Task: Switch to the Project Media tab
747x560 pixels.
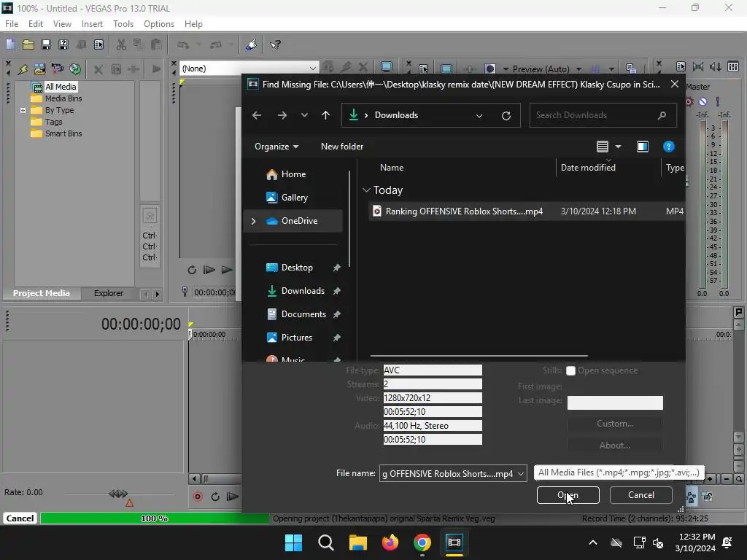Action: tap(42, 293)
